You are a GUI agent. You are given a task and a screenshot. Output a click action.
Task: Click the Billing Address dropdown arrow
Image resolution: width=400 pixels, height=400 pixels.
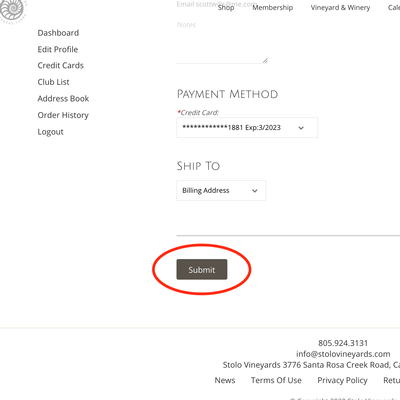tap(255, 191)
